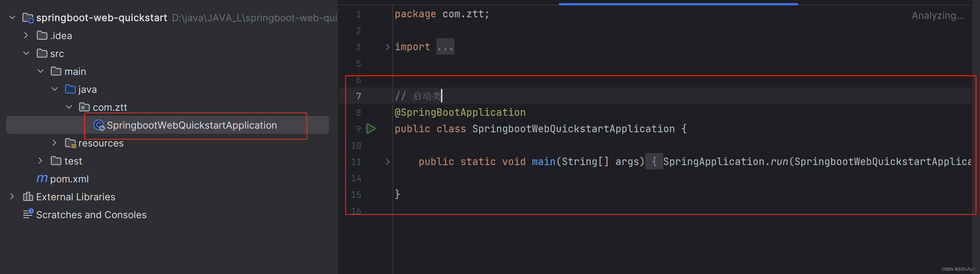Click the Scratches and Consoles icon
The width and height of the screenshot is (980, 274).
click(28, 213)
